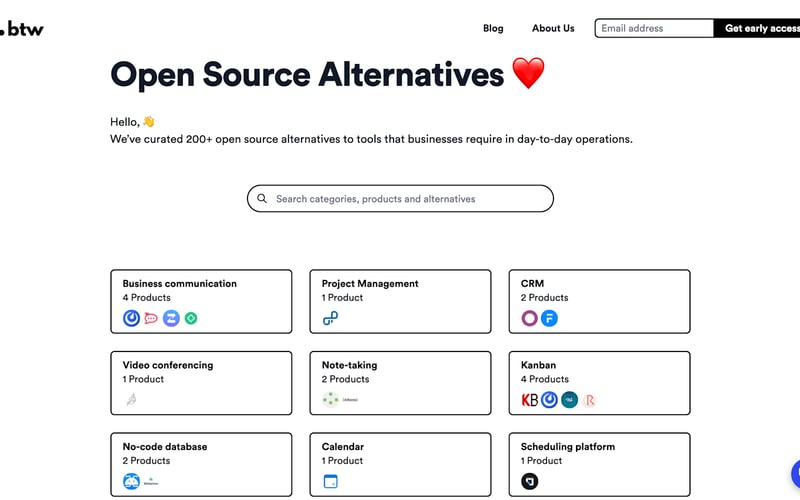This screenshot has height=500, width=800.
Task: Select the green Element icon in Business communication
Action: 191,318
